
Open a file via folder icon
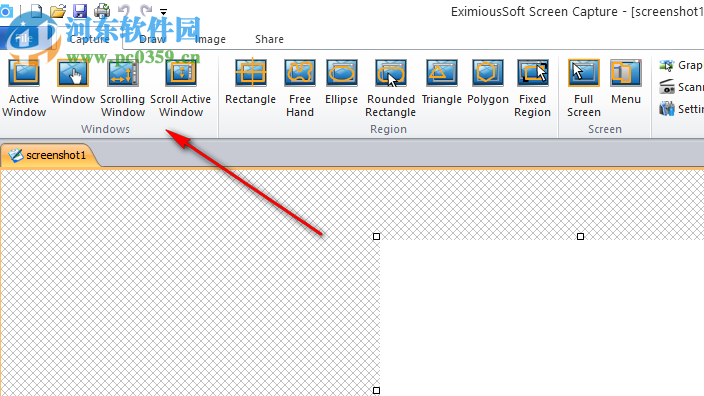tap(58, 10)
